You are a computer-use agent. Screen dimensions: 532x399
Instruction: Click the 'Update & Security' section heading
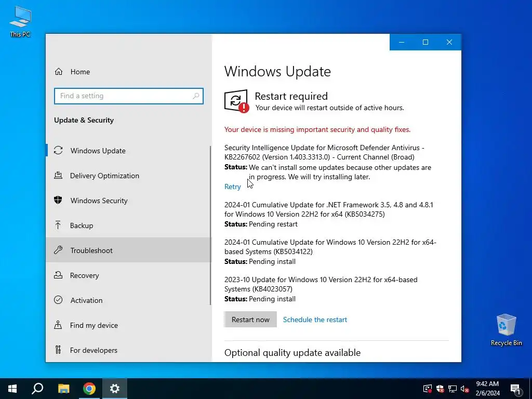pyautogui.click(x=84, y=120)
